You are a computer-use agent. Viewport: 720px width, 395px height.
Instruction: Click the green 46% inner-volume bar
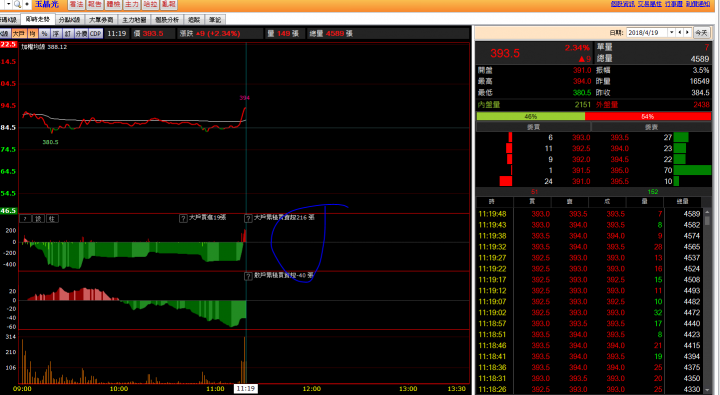(x=531, y=116)
